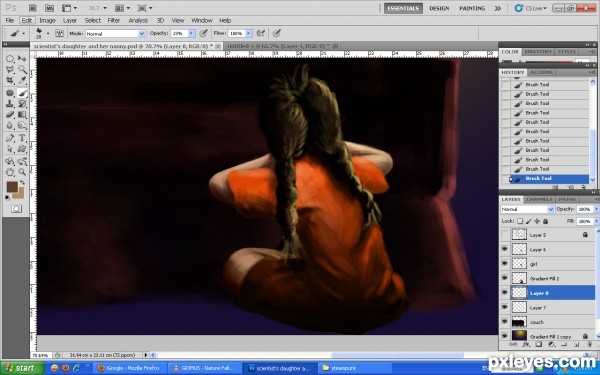Hide the couch layer

click(x=505, y=322)
